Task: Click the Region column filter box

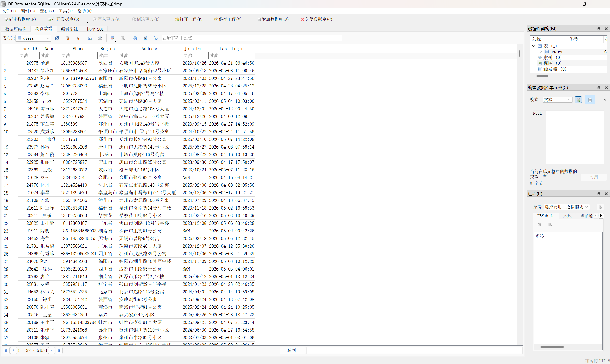Action: pos(108,56)
